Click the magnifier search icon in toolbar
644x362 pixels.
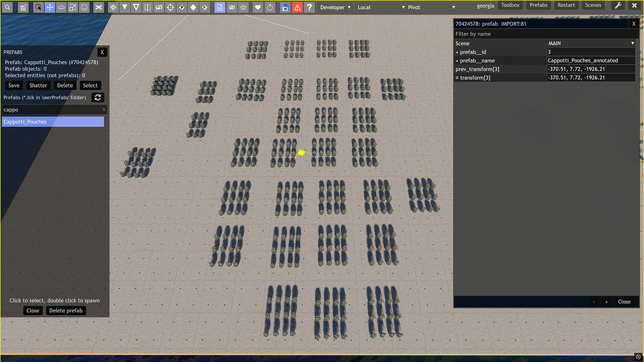pos(7,7)
